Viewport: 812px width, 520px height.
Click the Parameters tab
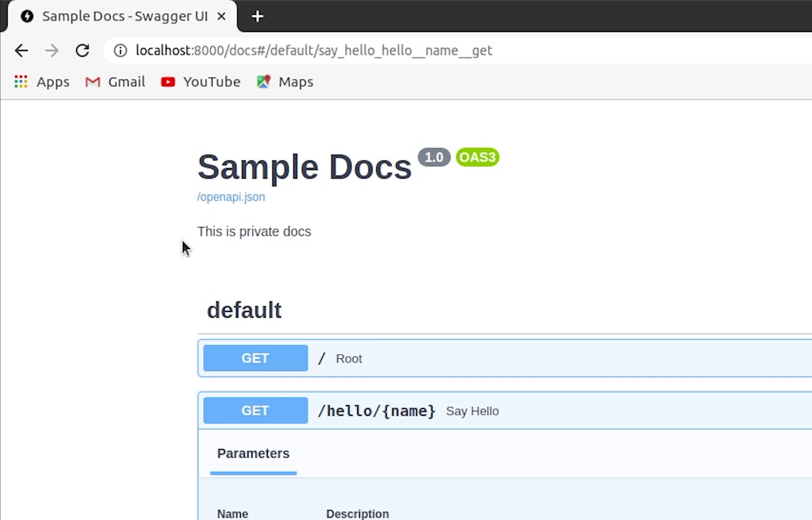point(253,454)
